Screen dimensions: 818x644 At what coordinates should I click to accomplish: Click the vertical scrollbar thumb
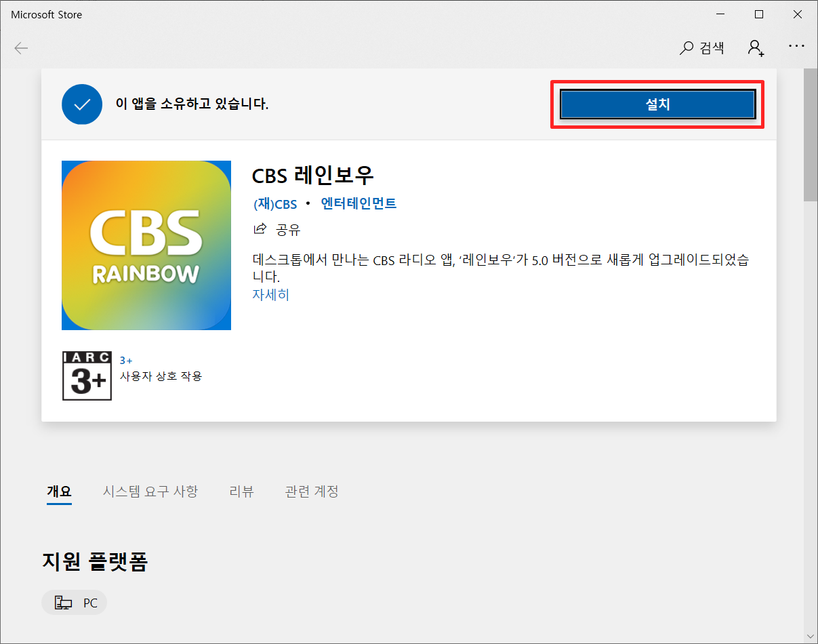click(x=811, y=134)
